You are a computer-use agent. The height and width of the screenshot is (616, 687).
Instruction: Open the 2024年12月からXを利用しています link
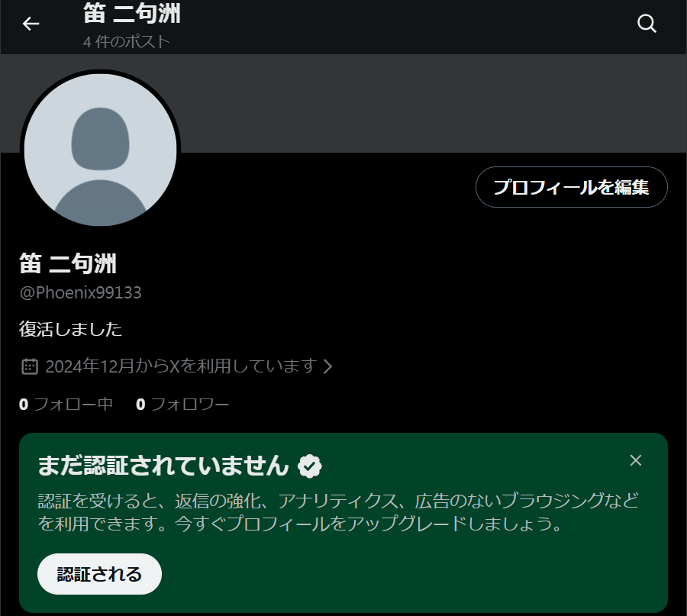(180, 366)
